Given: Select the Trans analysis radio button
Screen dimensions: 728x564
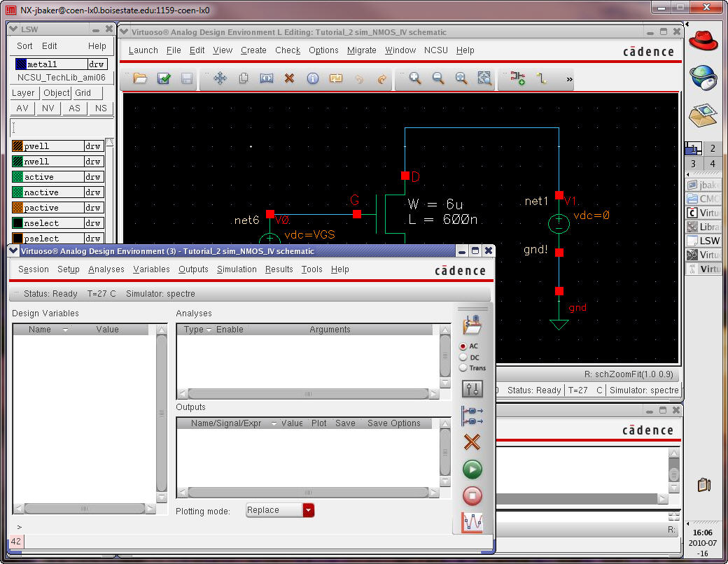Looking at the screenshot, I should [463, 368].
